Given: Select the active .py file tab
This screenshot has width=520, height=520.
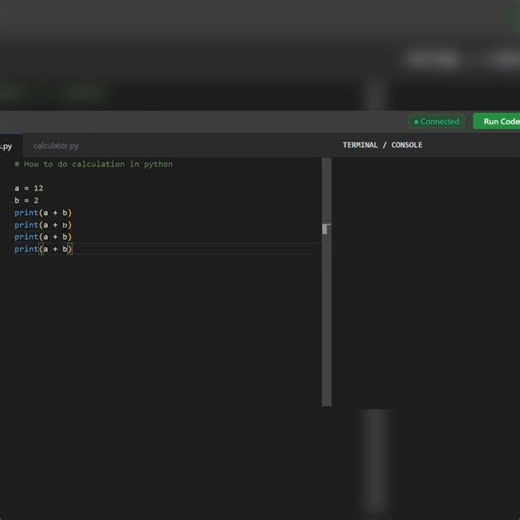Looking at the screenshot, I should (11, 146).
